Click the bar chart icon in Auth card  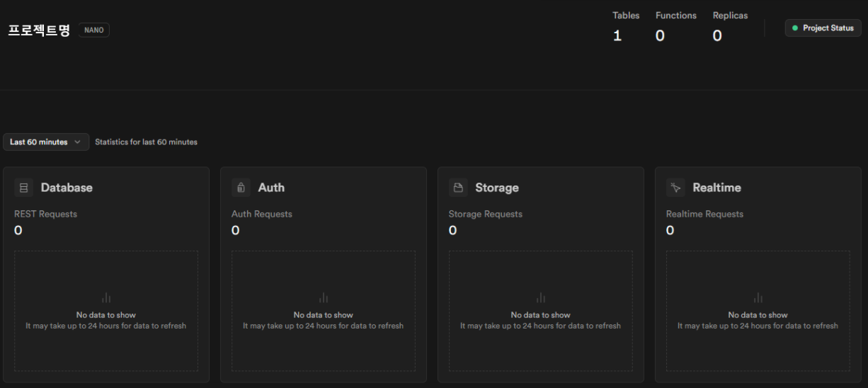[x=324, y=298]
